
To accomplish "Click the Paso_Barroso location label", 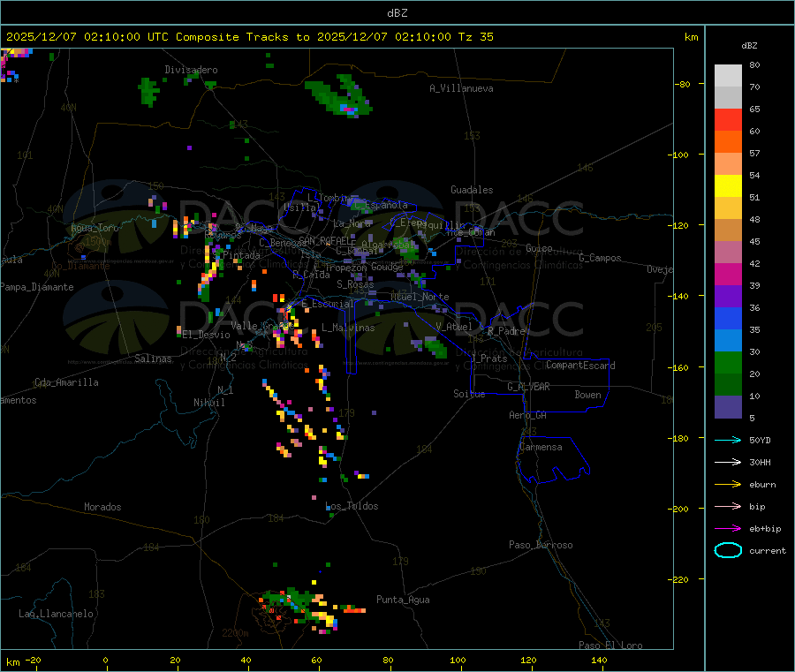I will (x=541, y=545).
